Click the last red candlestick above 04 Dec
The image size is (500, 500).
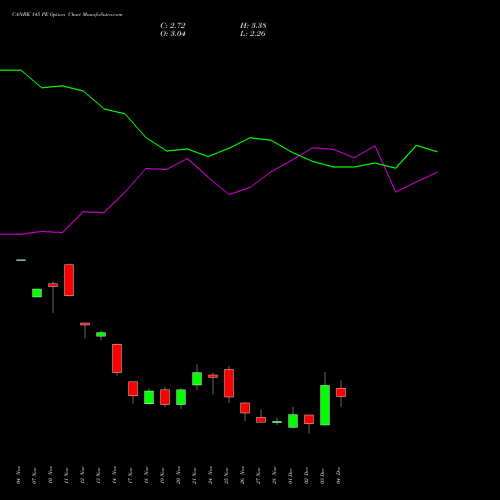(341, 392)
